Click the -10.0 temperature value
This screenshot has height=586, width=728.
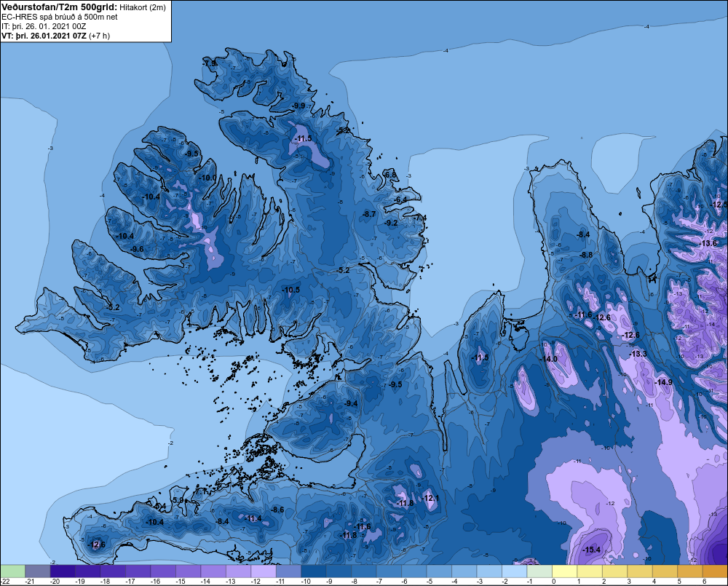[208, 178]
